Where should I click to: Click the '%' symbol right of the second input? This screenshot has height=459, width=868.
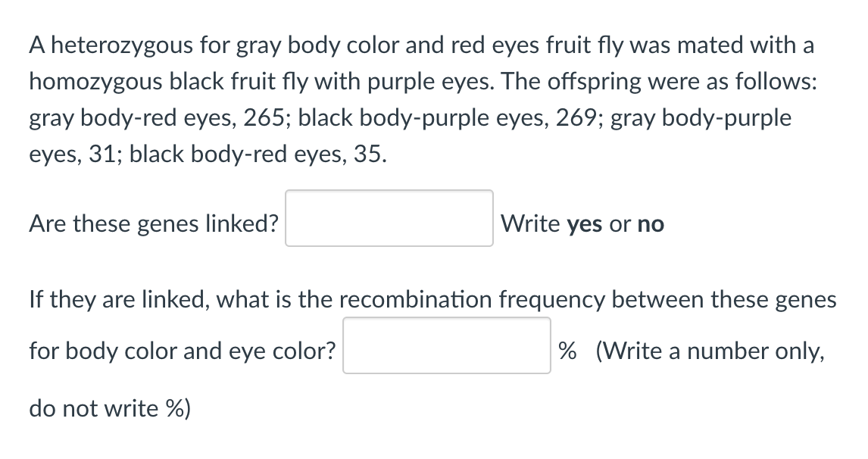coord(567,351)
